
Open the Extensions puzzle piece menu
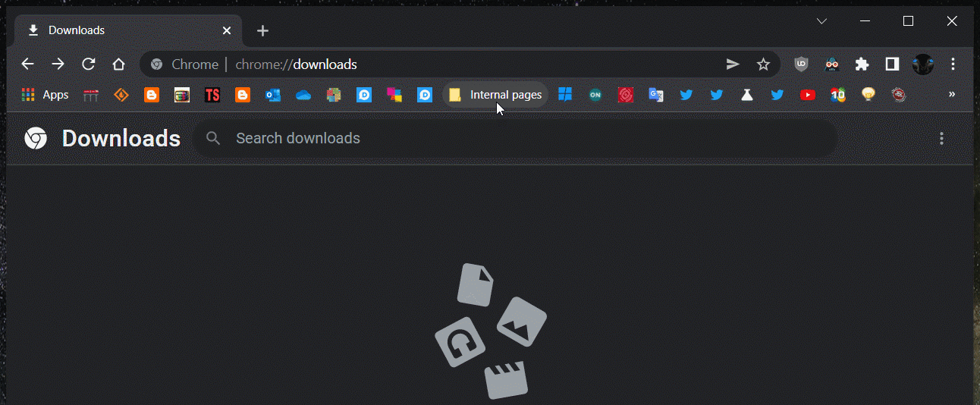point(862,64)
